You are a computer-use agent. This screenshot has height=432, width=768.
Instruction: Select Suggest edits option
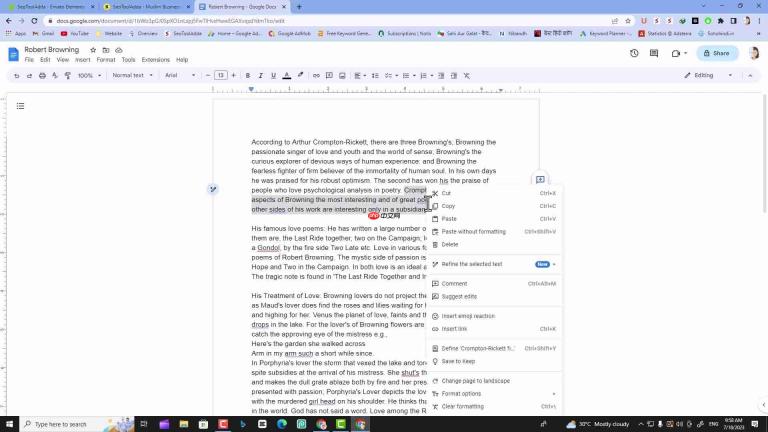pos(495,296)
